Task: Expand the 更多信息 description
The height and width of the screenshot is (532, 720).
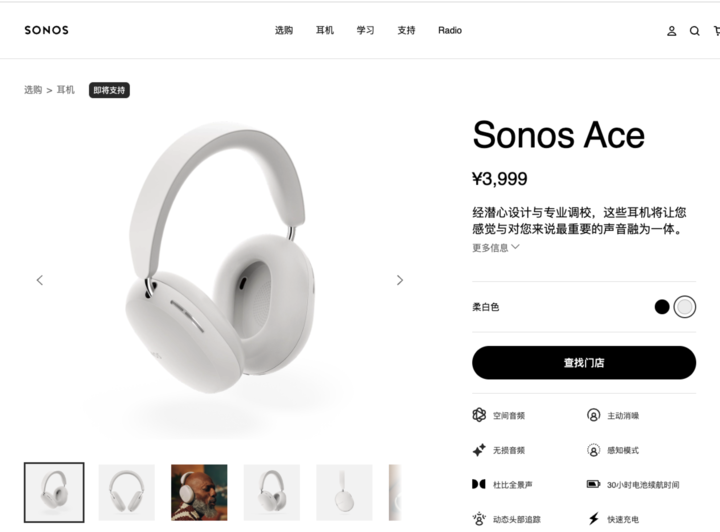Action: pyautogui.click(x=495, y=247)
